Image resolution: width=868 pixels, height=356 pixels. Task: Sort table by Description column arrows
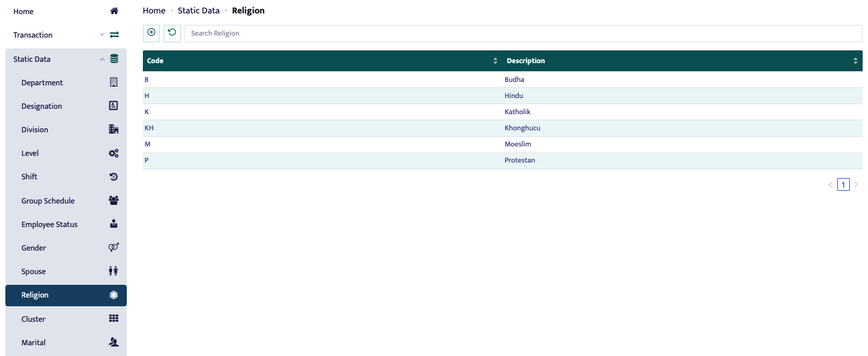tap(855, 61)
